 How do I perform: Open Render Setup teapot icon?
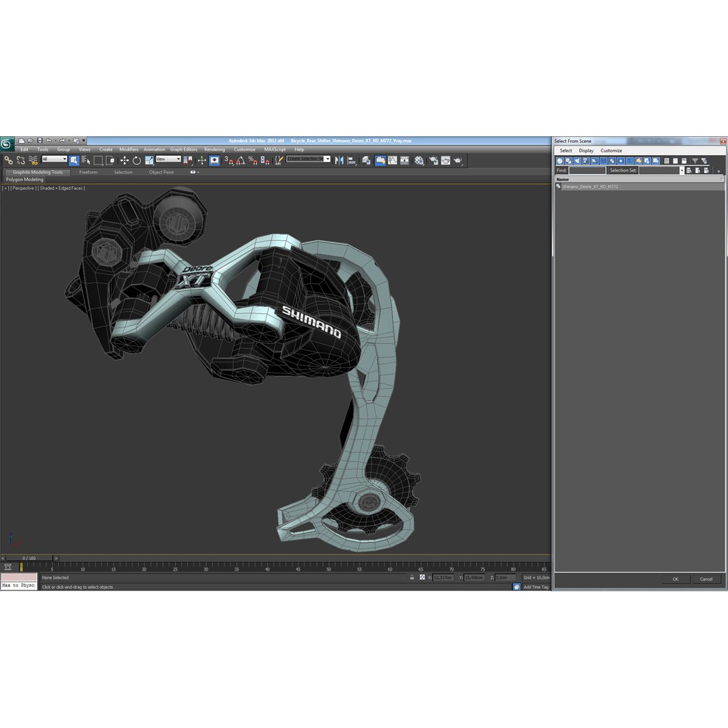click(433, 160)
